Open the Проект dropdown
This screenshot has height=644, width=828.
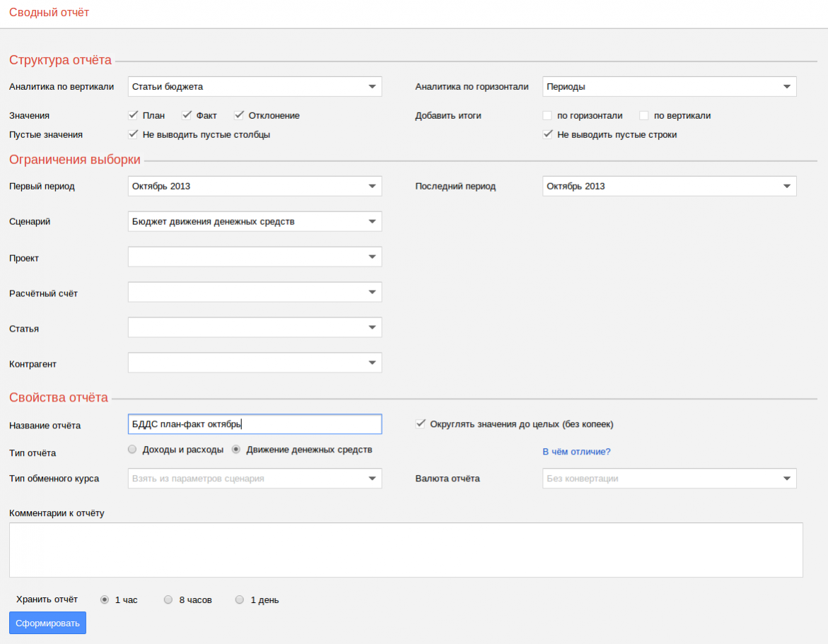click(x=255, y=257)
